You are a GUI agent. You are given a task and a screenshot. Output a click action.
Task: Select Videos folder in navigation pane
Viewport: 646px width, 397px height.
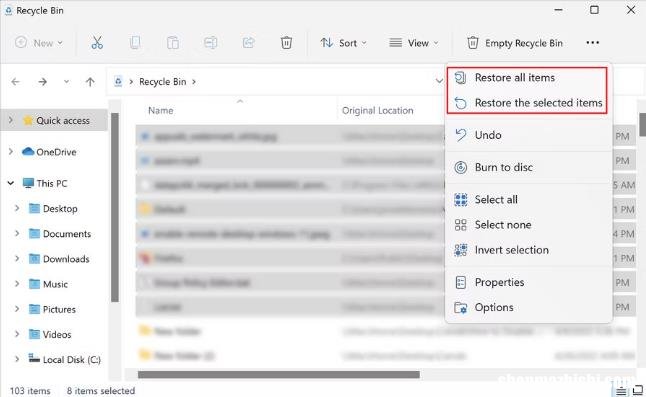point(57,334)
